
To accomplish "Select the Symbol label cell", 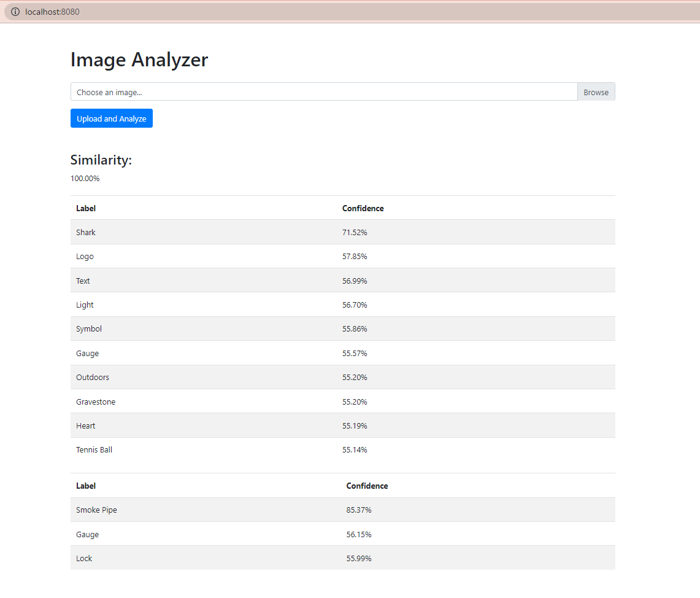I will (89, 328).
